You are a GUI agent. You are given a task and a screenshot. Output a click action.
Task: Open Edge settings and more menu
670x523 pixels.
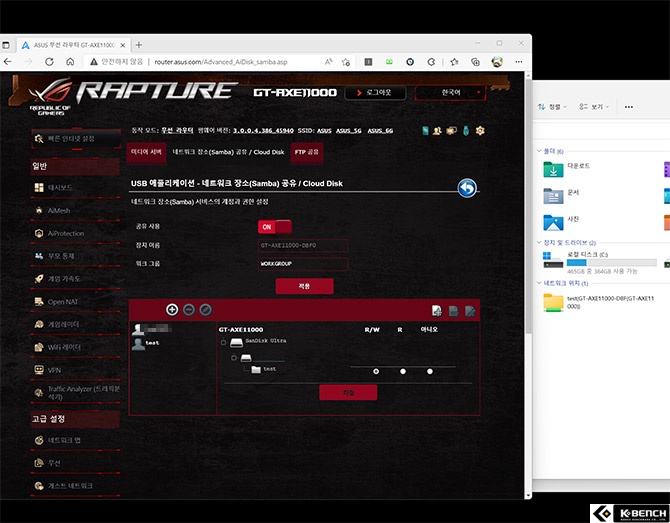coord(519,62)
